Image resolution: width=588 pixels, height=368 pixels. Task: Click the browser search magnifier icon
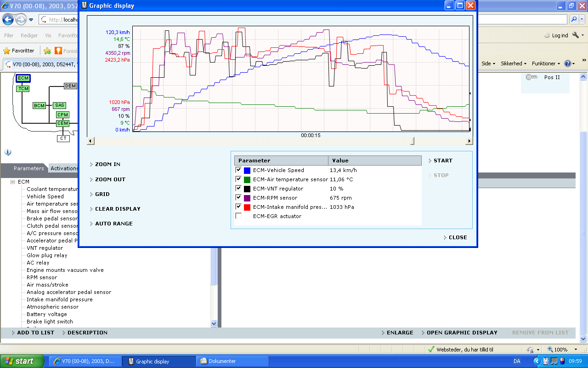[574, 19]
